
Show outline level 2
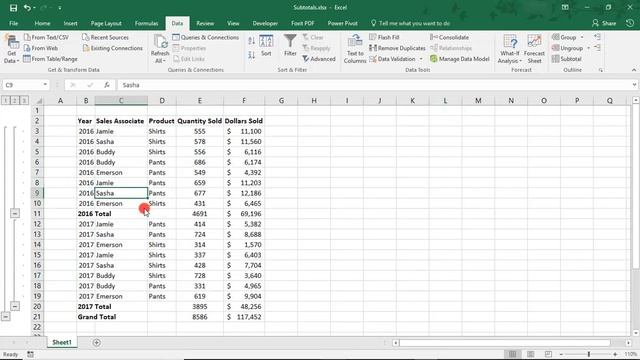tap(15, 100)
